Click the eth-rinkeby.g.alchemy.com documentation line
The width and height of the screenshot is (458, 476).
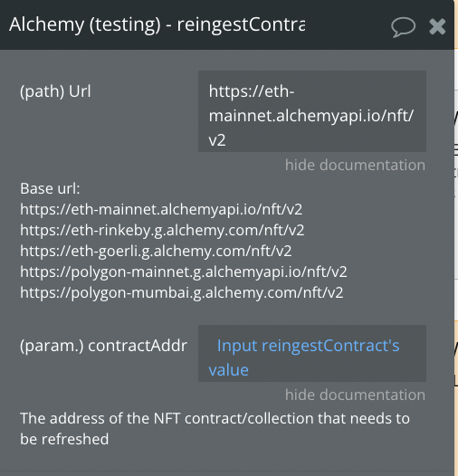[x=162, y=230]
